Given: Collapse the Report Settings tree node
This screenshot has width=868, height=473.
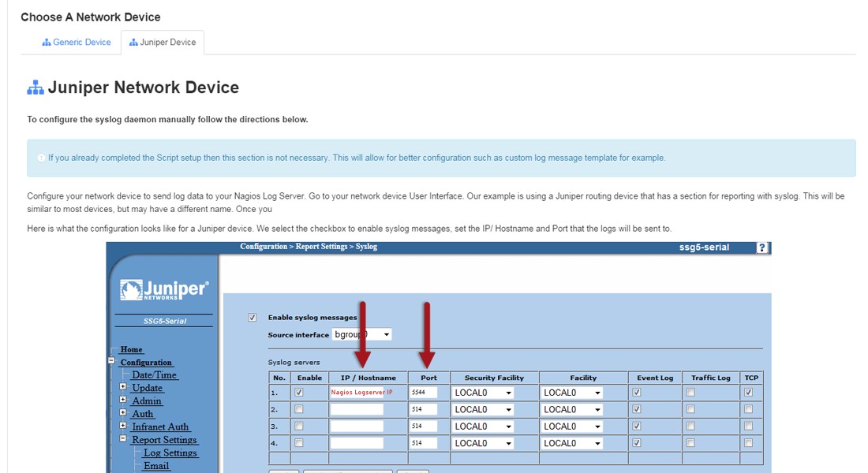Looking at the screenshot, I should (122, 439).
